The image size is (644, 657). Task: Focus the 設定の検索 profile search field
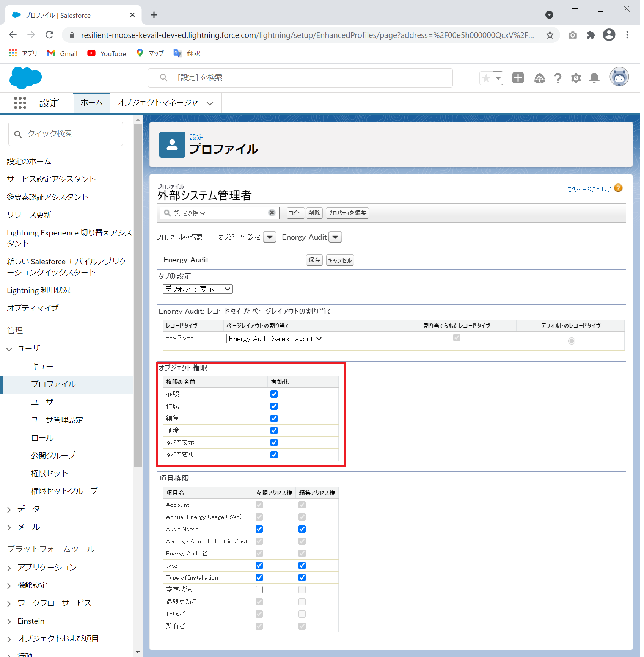[x=220, y=213]
